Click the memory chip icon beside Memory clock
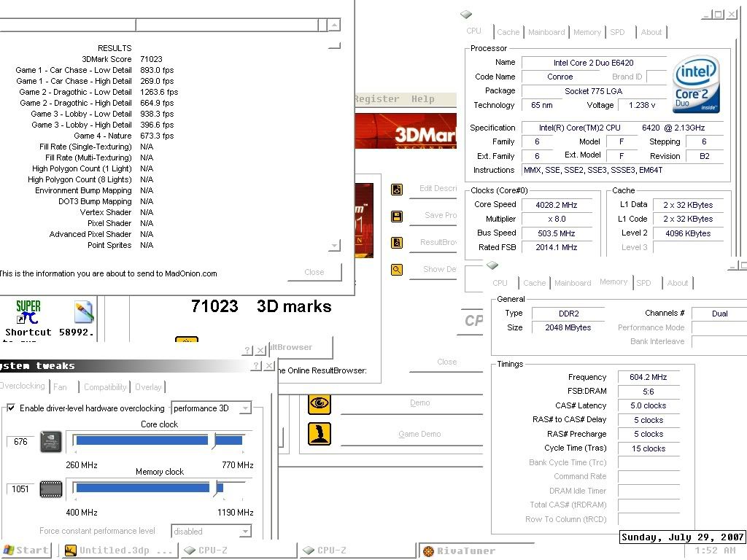Viewport: 747px width, 560px height. click(x=51, y=489)
